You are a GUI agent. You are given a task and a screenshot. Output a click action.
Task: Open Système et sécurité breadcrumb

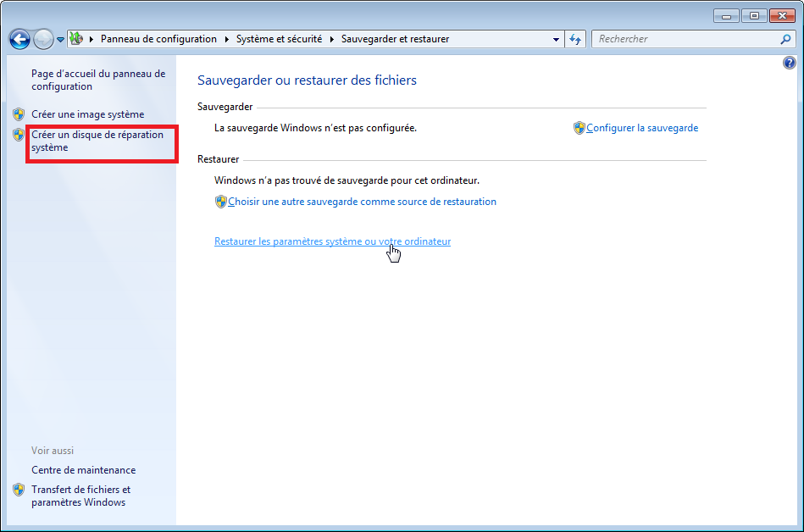click(x=279, y=39)
